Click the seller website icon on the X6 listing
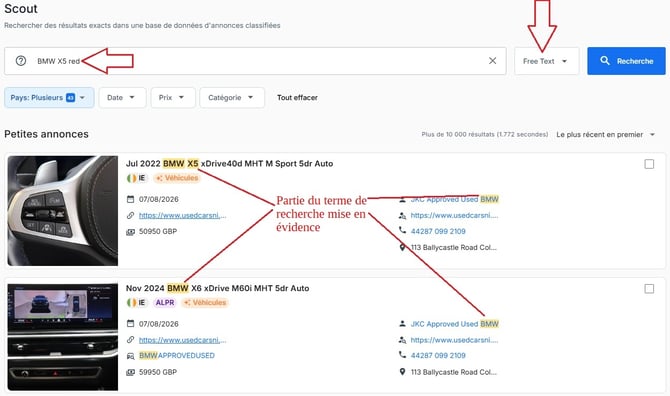Image resolution: width=670 pixels, height=396 pixels. (x=402, y=340)
